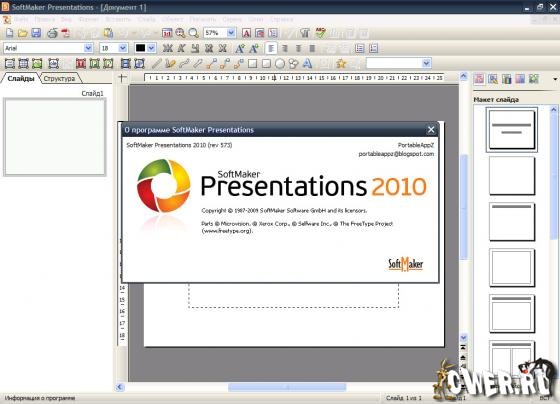Toggle justified text alignment
560x404 pixels.
click(312, 48)
